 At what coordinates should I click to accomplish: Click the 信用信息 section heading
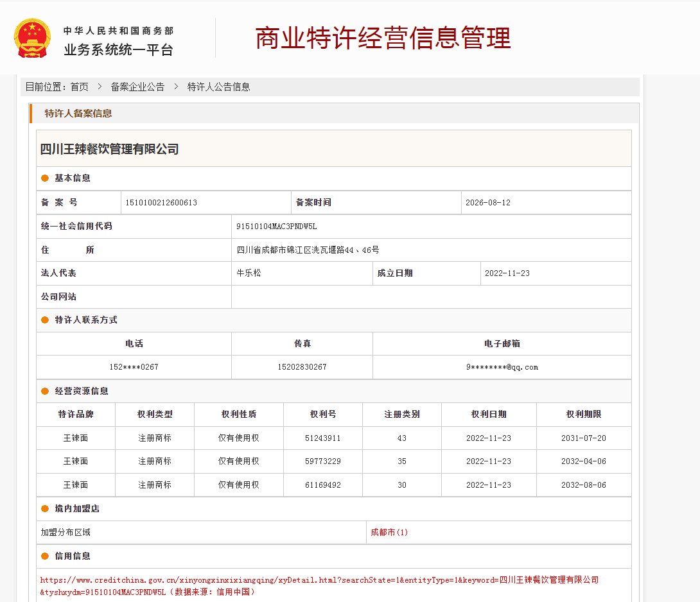click(73, 556)
